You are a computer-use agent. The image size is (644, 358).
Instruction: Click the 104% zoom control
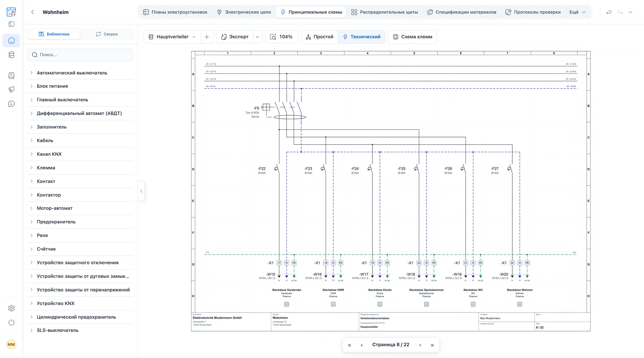281,37
